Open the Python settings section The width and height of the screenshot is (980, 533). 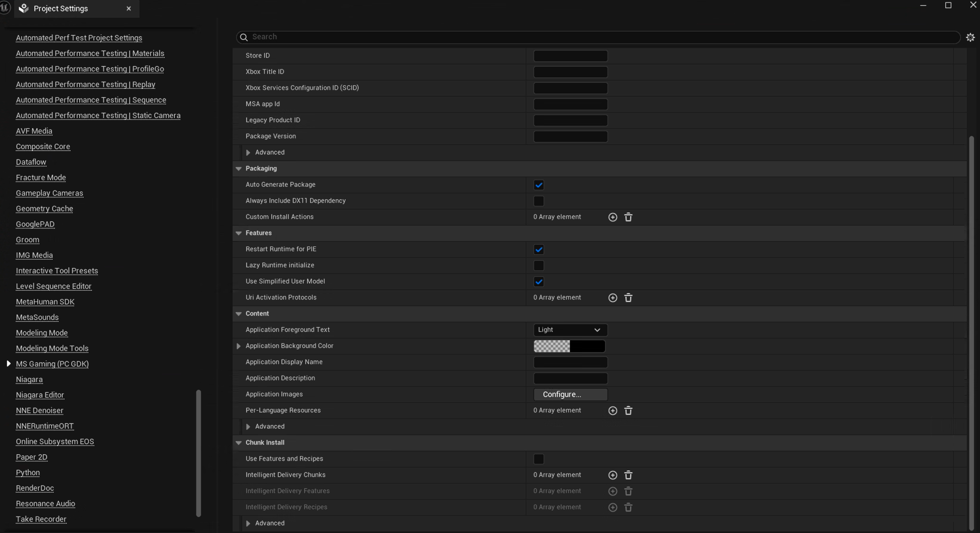pos(27,473)
